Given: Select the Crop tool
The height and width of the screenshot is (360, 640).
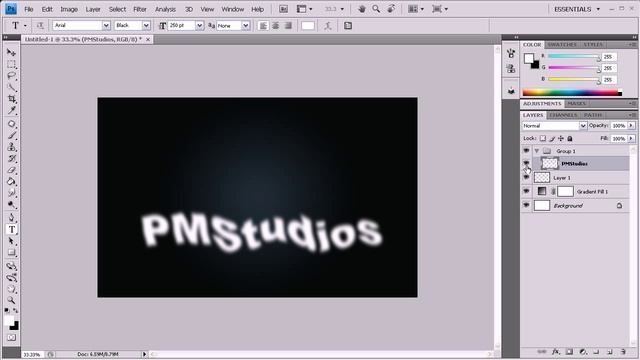Looking at the screenshot, I should point(11,99).
